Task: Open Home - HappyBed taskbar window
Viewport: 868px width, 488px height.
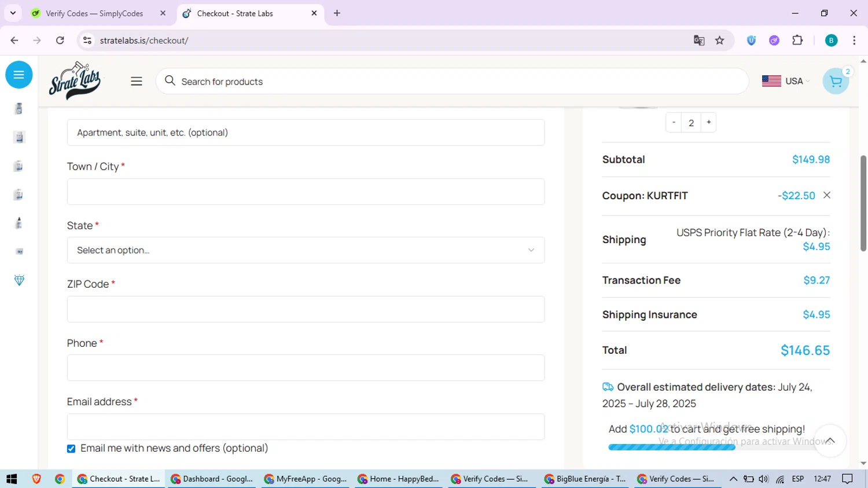Action: (x=399, y=479)
